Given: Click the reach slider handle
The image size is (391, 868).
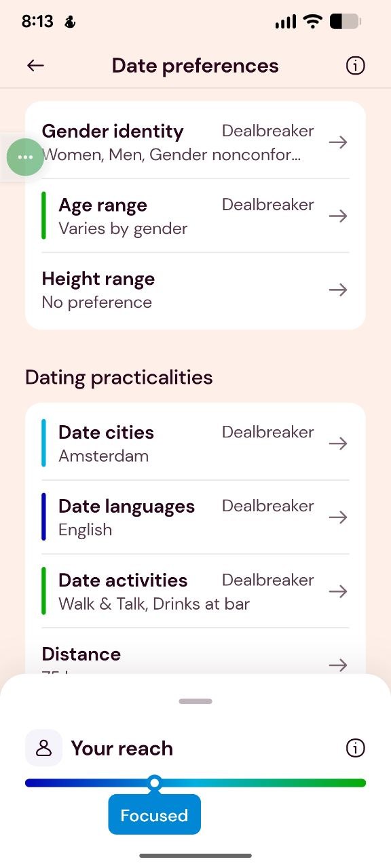Looking at the screenshot, I should tap(155, 783).
